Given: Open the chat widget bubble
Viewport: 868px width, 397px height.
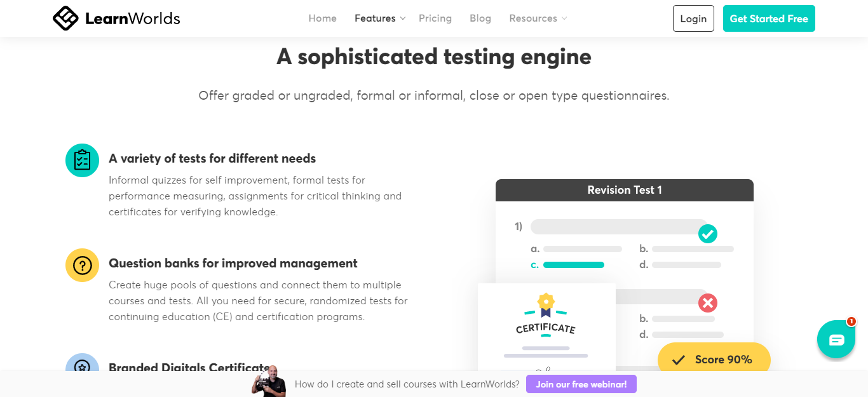Looking at the screenshot, I should 836,340.
